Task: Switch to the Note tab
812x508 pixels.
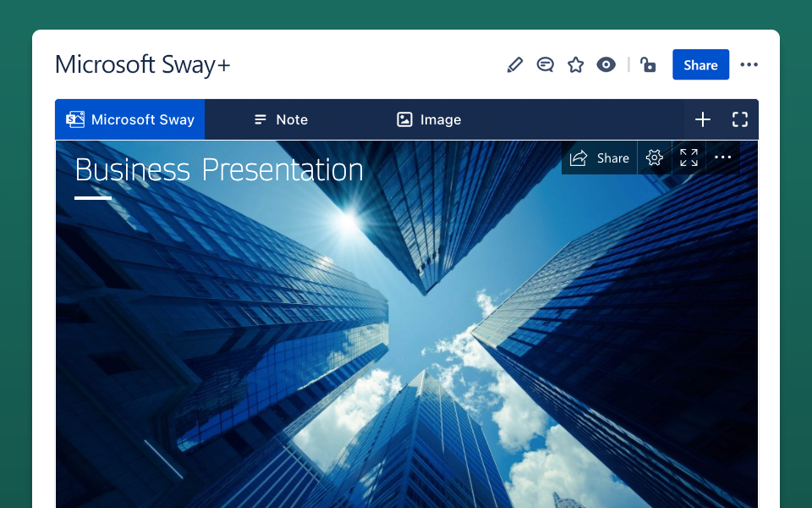Action: point(281,119)
